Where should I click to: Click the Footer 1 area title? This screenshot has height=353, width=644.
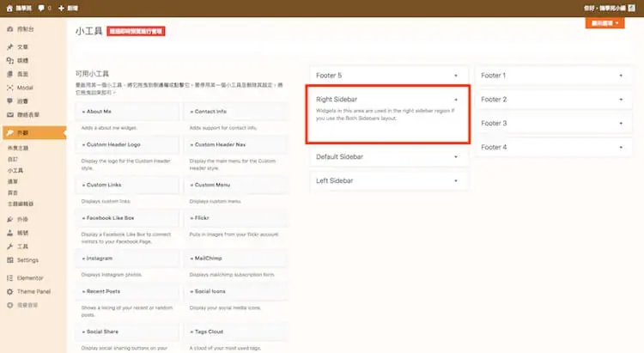[x=493, y=76]
